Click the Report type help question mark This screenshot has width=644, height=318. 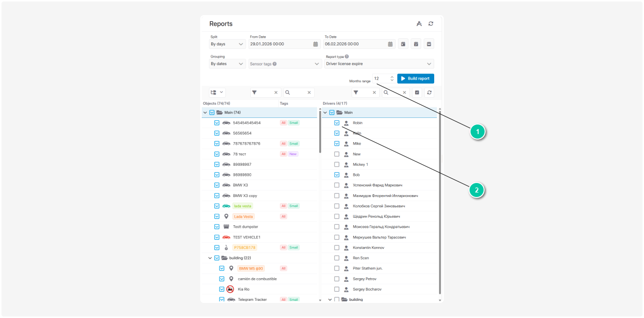pyautogui.click(x=347, y=57)
